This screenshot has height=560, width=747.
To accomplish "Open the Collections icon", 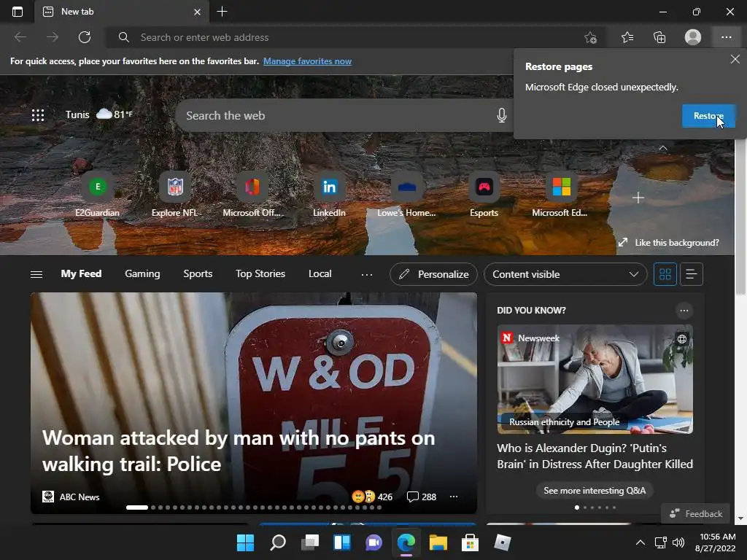I will coord(659,37).
